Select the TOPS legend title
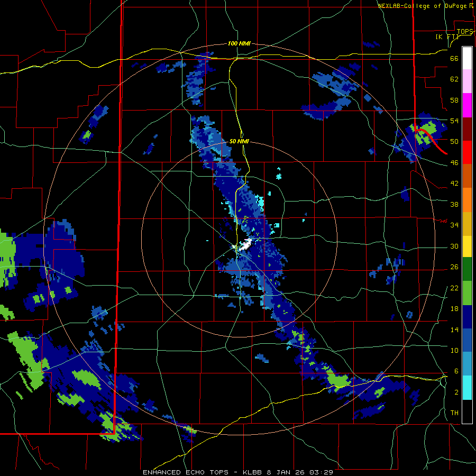 coord(465,32)
